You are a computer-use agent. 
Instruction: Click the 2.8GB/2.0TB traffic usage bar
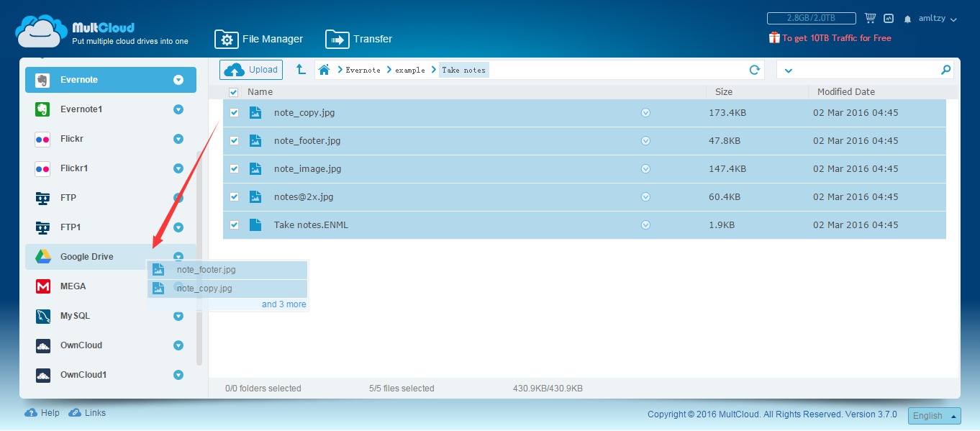(x=812, y=18)
